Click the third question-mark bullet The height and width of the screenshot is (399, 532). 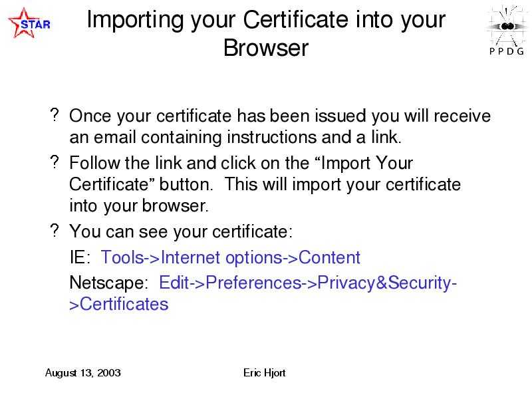[x=55, y=230]
